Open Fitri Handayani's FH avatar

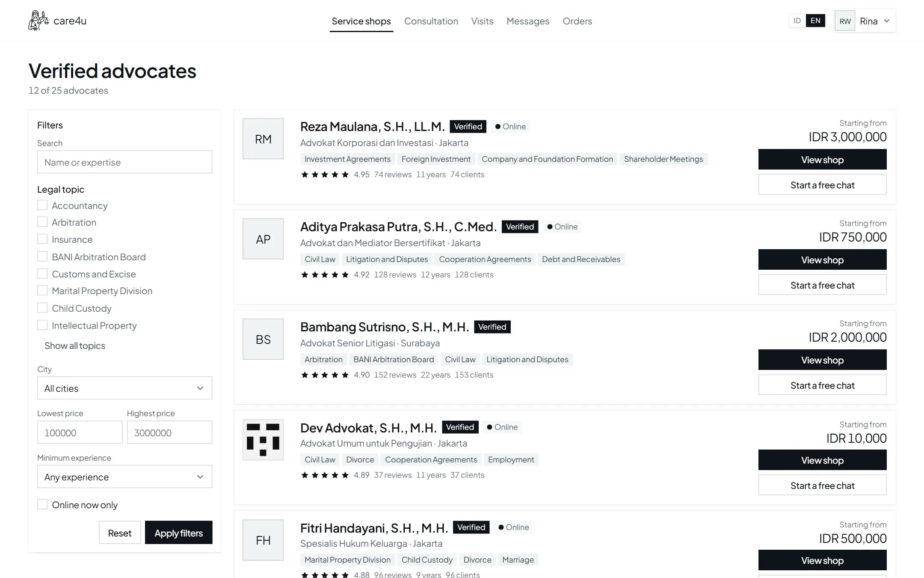(x=263, y=540)
